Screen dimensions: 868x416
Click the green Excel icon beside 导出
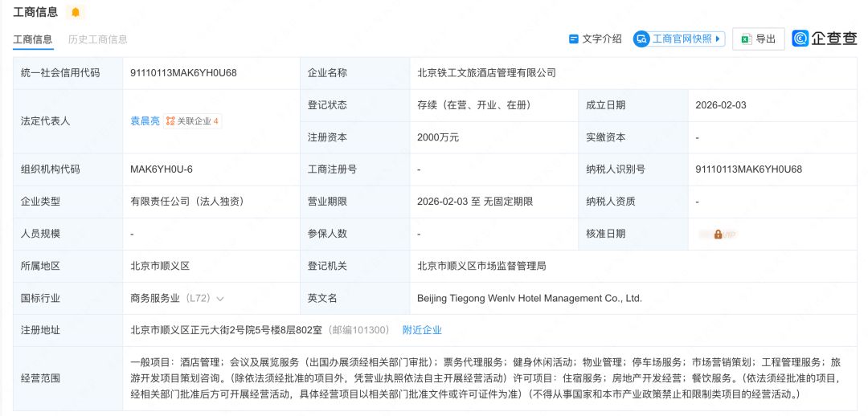(x=745, y=39)
